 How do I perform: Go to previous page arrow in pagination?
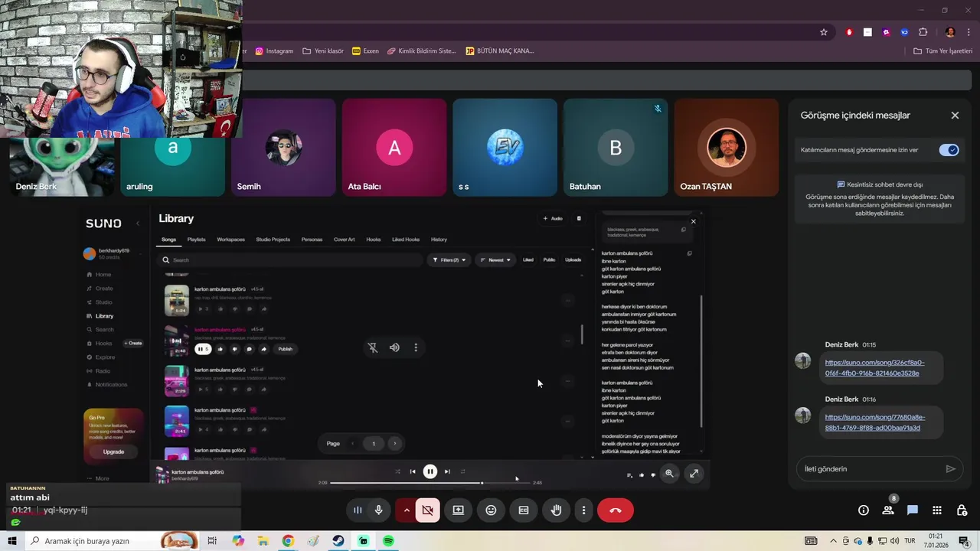point(352,444)
